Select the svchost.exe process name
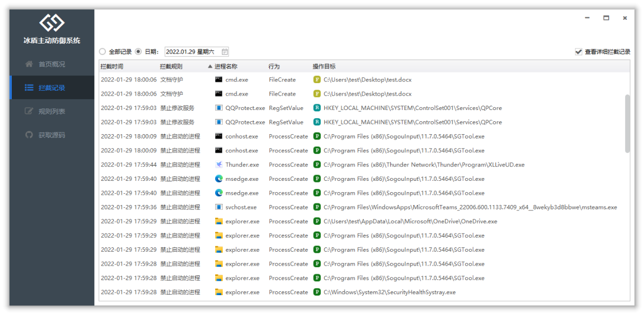 click(241, 207)
